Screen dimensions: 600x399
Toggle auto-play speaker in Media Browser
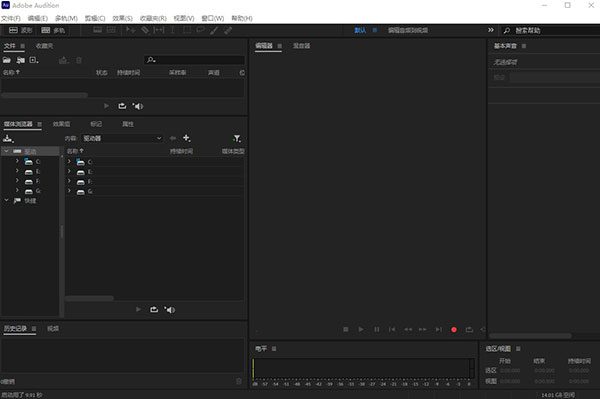point(170,309)
